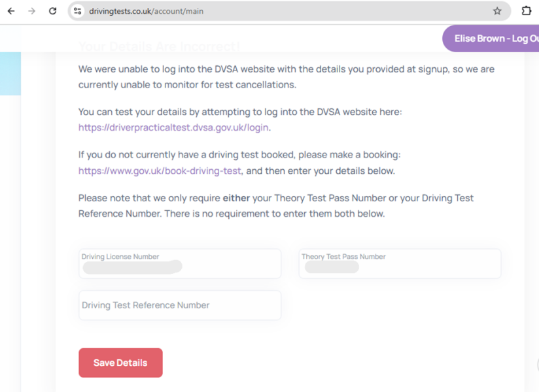Click the Save Details button
Screen dimensions: 539x392
click(x=120, y=363)
